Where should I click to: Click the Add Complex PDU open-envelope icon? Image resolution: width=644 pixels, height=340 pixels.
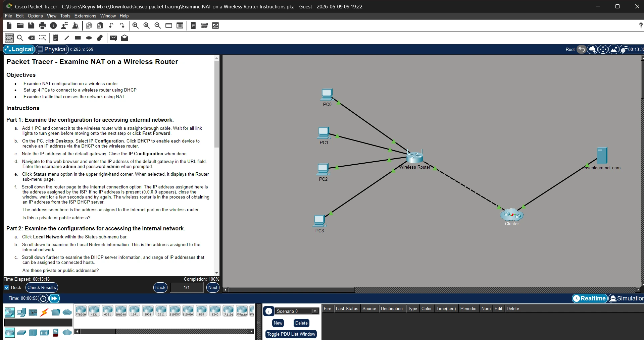pos(125,38)
